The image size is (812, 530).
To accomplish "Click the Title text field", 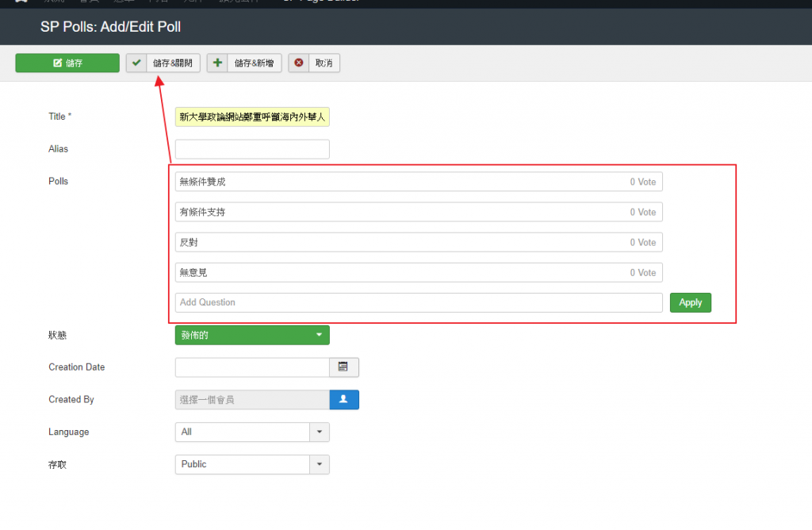I will (251, 117).
